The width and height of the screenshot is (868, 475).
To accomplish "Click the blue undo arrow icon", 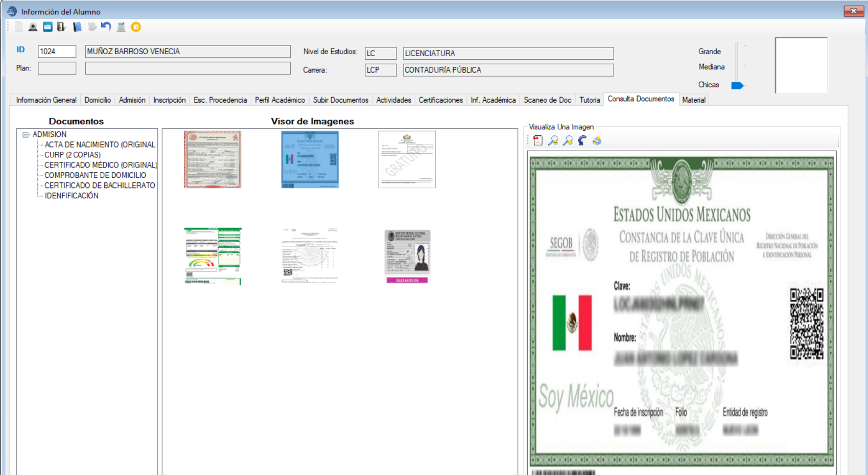I will tap(106, 27).
